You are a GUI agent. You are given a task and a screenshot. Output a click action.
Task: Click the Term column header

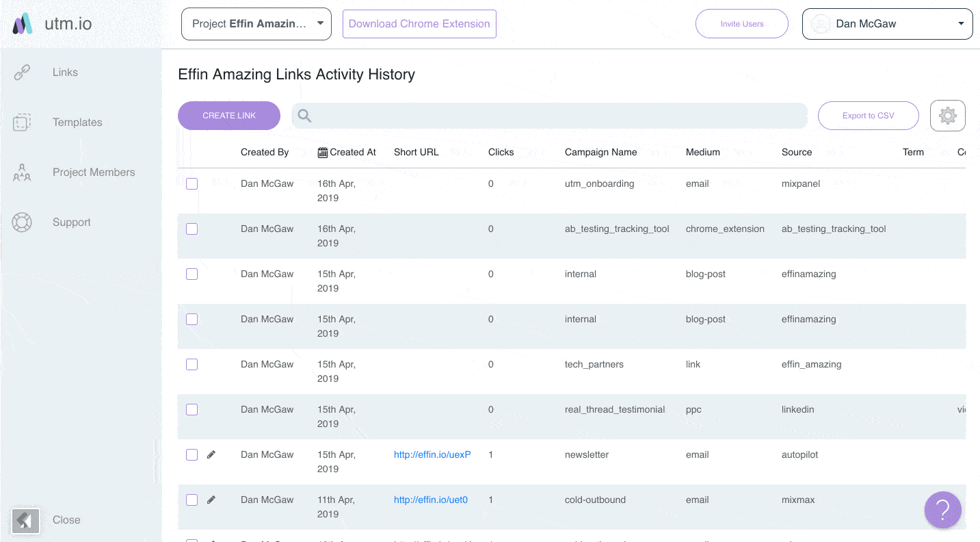click(x=913, y=152)
